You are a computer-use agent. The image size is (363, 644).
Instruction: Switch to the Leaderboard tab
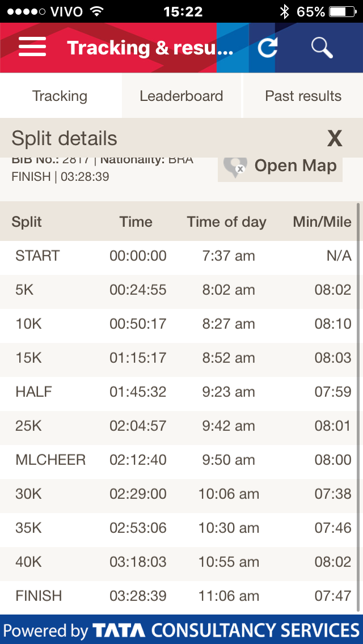pos(181,96)
